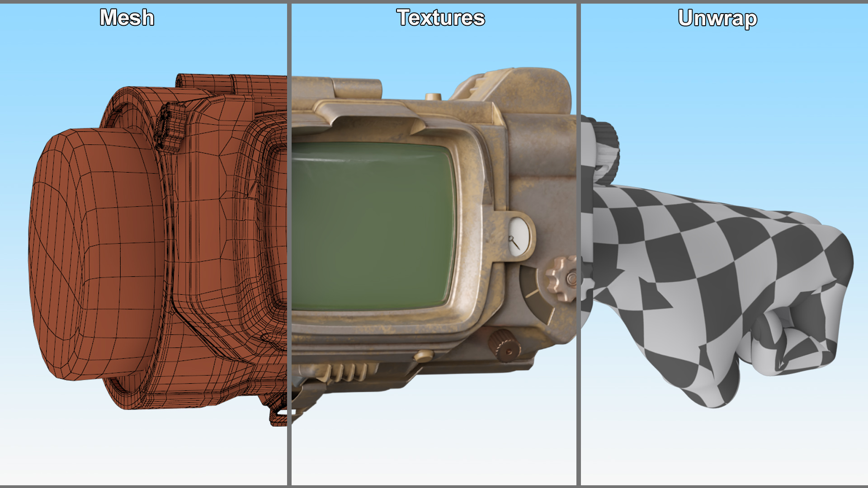868x488 pixels.
Task: Click the Textures panel heading
Action: pyautogui.click(x=441, y=18)
